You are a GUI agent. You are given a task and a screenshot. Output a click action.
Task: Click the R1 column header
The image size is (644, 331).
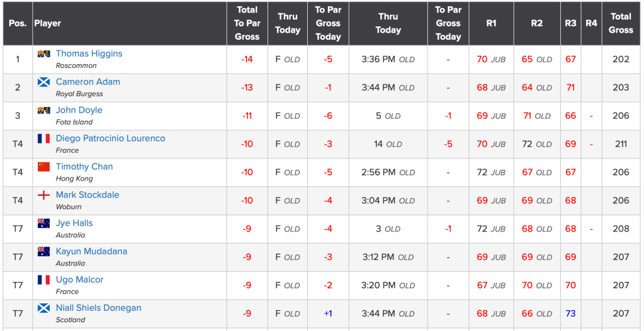(491, 23)
